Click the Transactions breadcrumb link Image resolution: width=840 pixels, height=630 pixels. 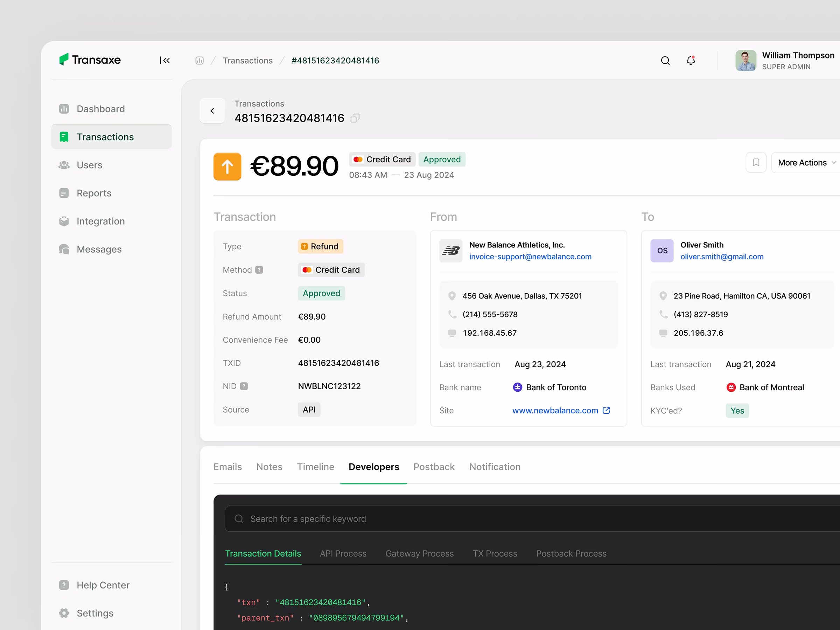click(x=247, y=61)
